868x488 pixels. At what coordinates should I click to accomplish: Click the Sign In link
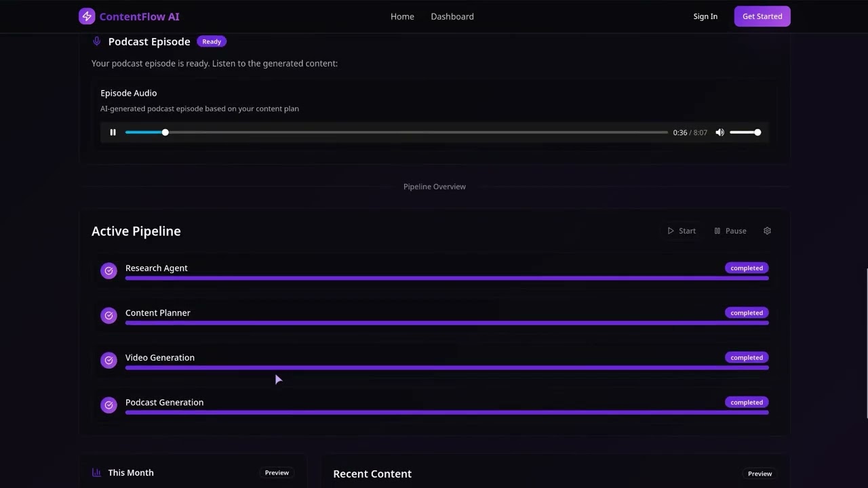point(705,16)
